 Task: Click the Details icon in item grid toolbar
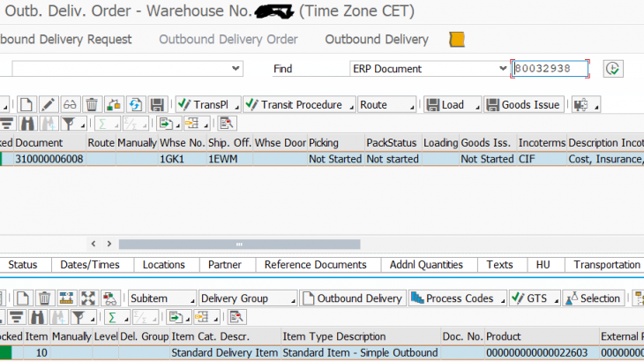click(x=236, y=317)
